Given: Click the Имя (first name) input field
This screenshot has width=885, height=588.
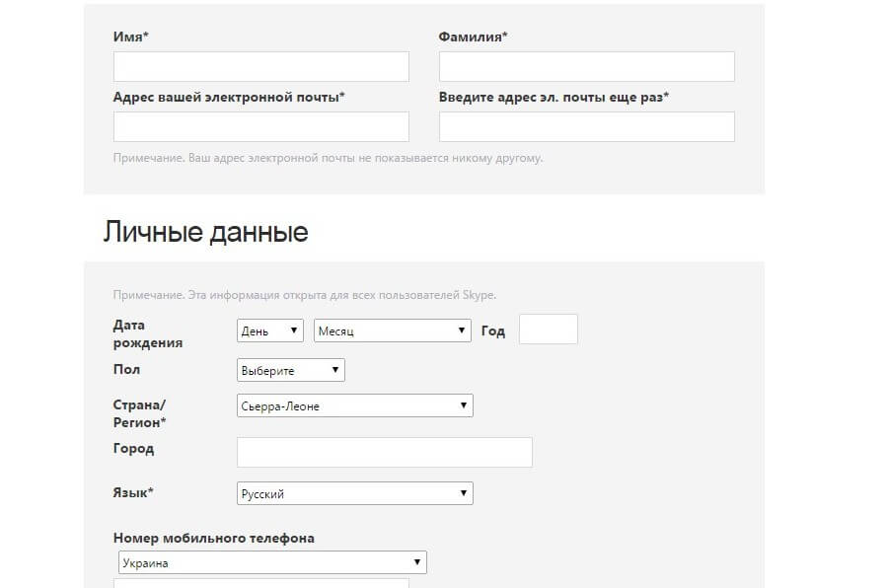Looking at the screenshot, I should click(x=260, y=66).
